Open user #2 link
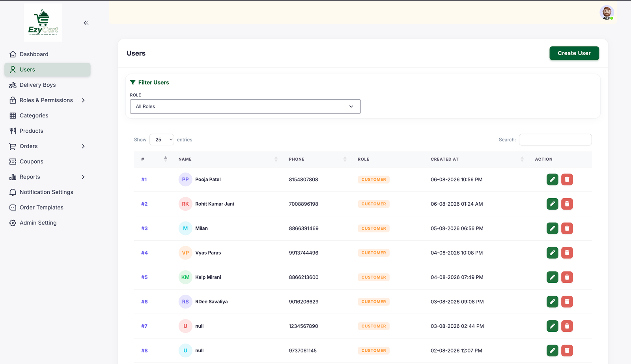Viewport: 631px width, 364px height. (x=144, y=204)
